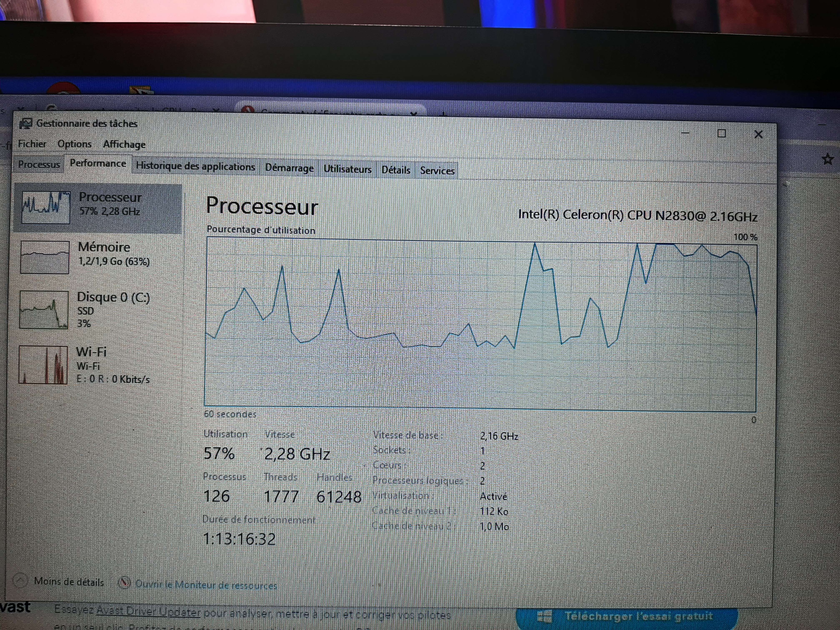
Task: Switch to the Processus tab
Action: (39, 164)
